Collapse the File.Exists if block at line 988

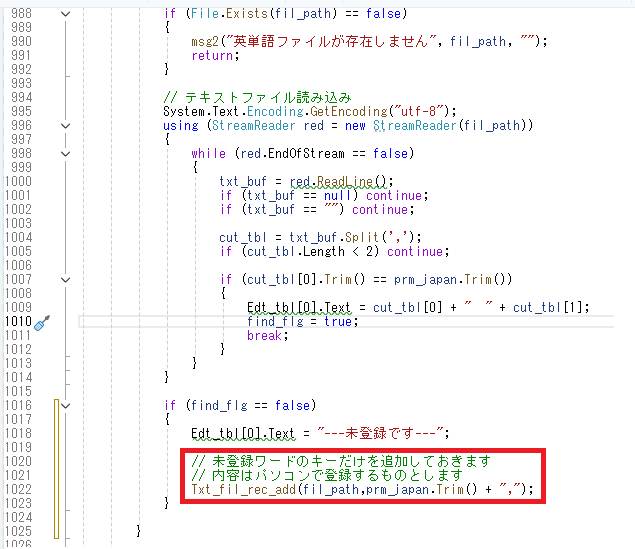[x=66, y=14]
